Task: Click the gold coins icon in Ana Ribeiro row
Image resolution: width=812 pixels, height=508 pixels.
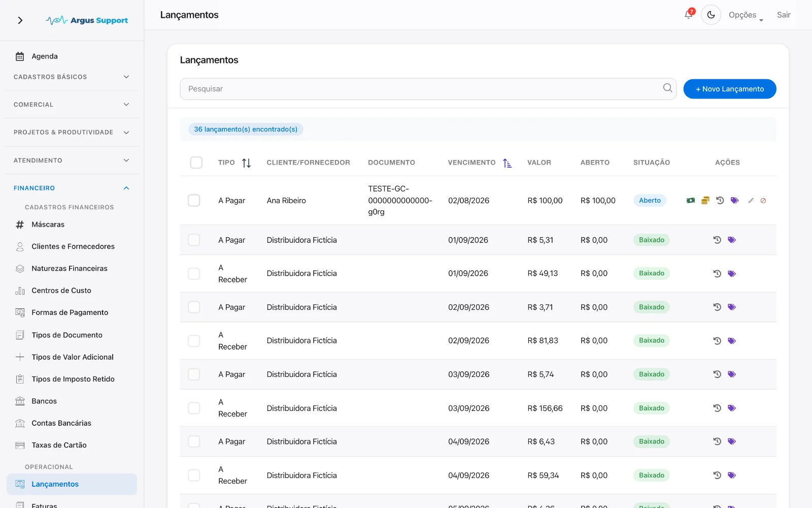Action: [705, 201]
